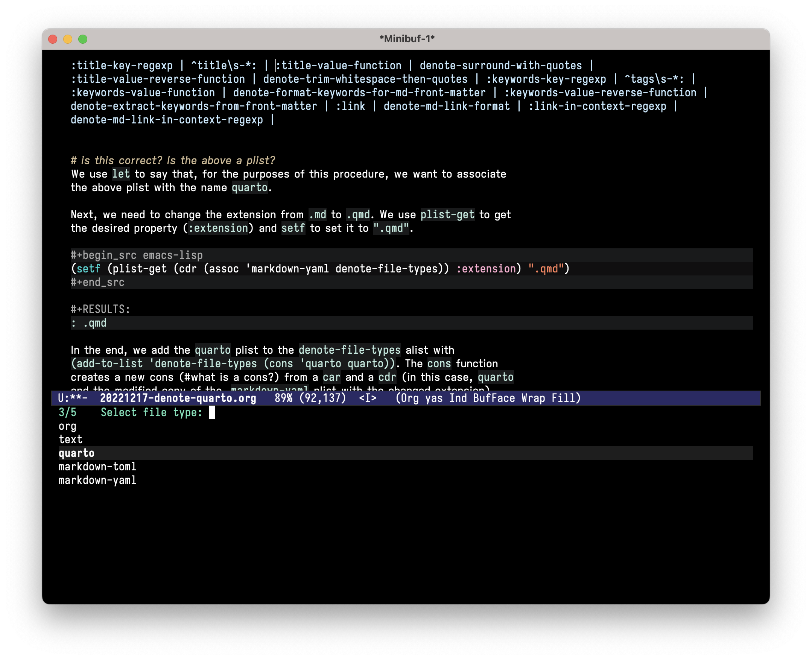
Task: Select the text file type candidate
Action: 70,439
